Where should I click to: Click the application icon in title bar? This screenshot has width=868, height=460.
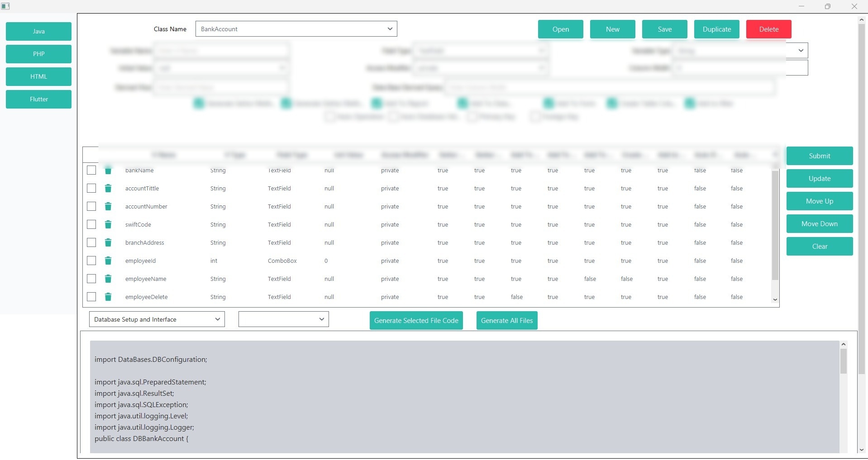click(x=6, y=6)
